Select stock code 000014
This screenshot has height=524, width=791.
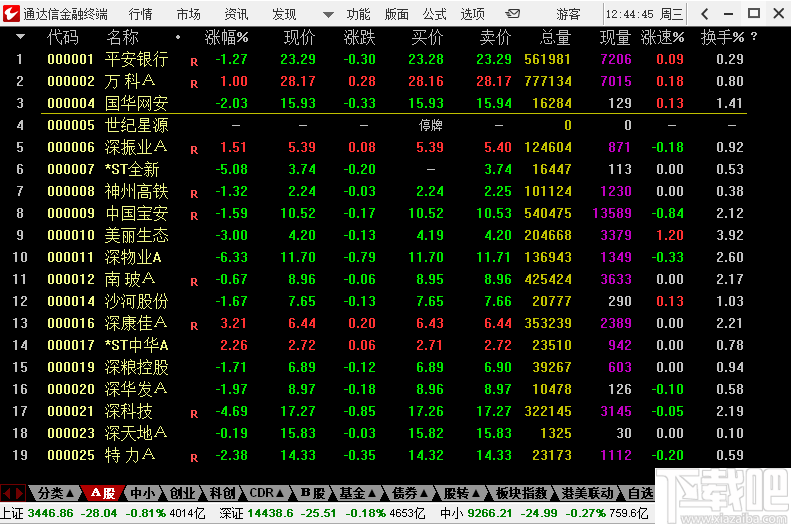(x=71, y=301)
